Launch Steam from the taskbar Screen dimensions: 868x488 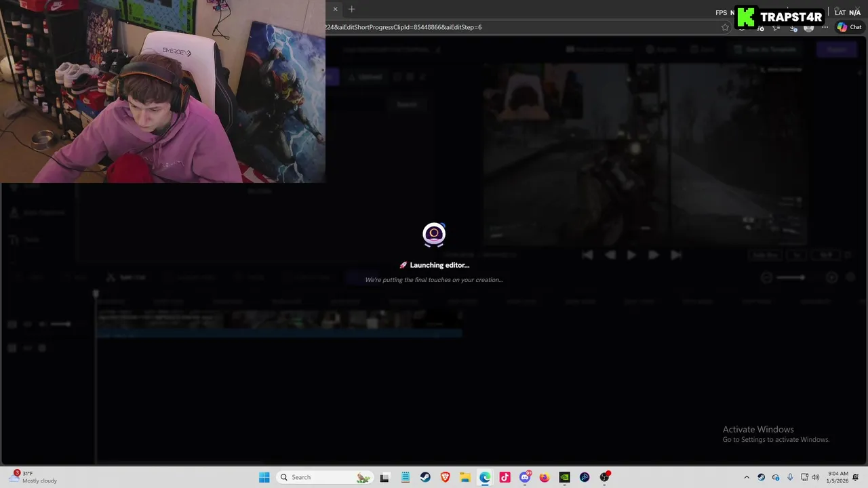(425, 477)
